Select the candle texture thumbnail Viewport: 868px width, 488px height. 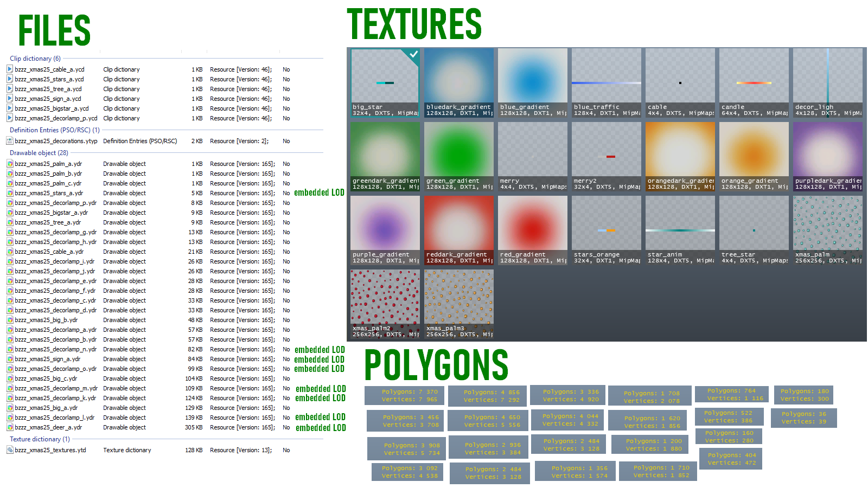pos(754,83)
